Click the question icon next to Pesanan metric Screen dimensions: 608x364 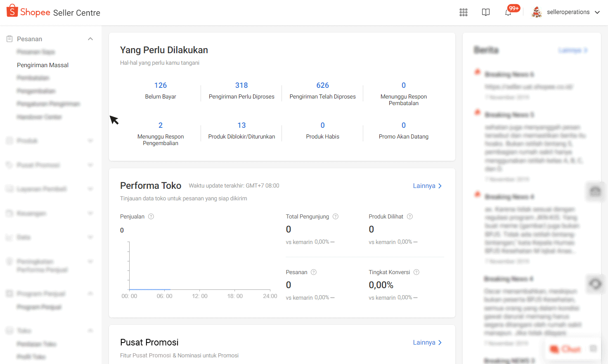tap(314, 272)
